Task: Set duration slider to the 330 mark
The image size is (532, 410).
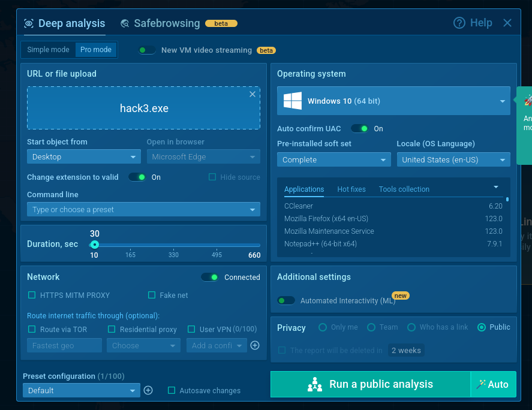Action: 173,245
